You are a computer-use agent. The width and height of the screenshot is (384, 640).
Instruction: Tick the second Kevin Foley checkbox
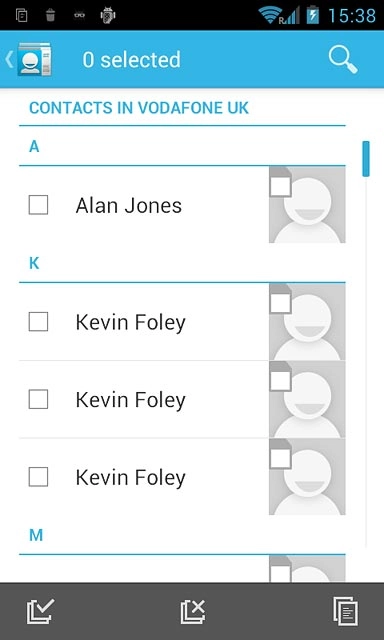click(x=38, y=399)
